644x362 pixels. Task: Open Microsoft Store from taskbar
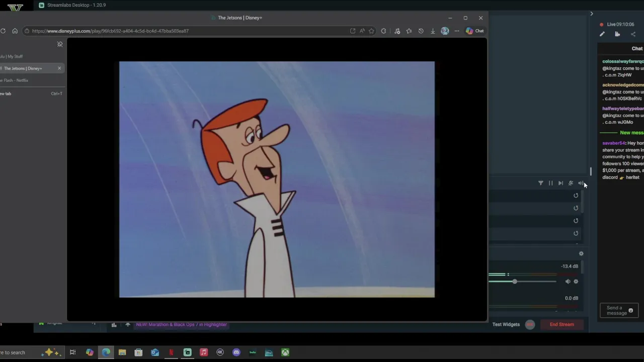138,352
